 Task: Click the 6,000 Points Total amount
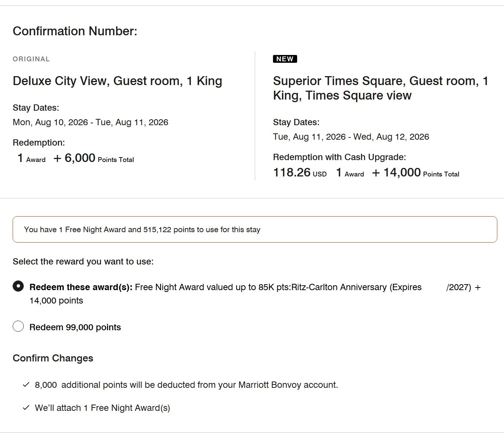click(x=94, y=158)
